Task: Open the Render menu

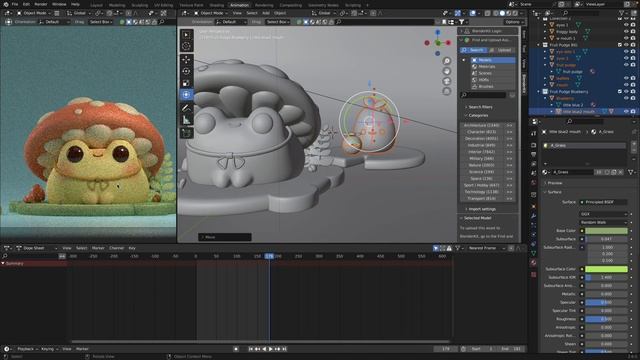Action: coord(41,4)
